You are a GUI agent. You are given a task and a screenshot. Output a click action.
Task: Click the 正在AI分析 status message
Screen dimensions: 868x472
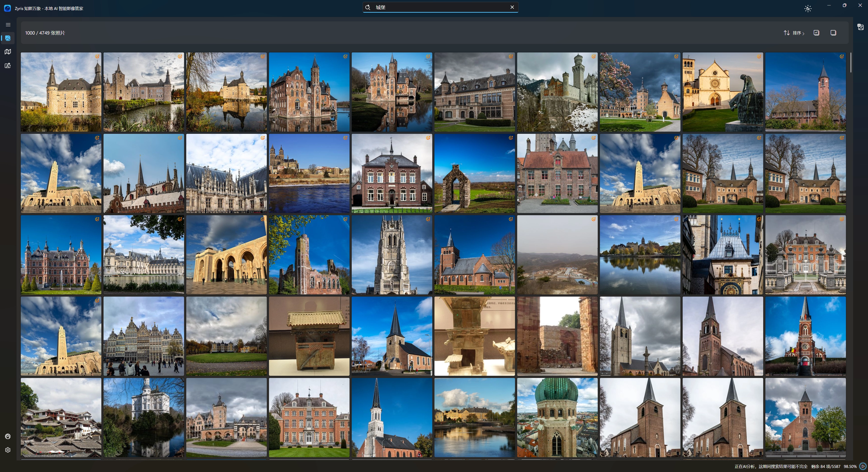coord(771,467)
